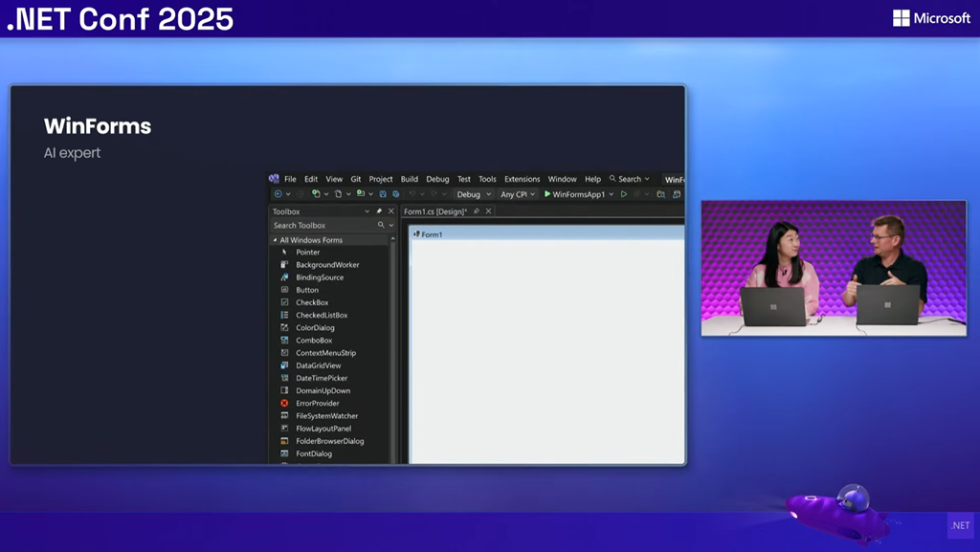Open the Build menu
The width and height of the screenshot is (980, 552).
[409, 179]
